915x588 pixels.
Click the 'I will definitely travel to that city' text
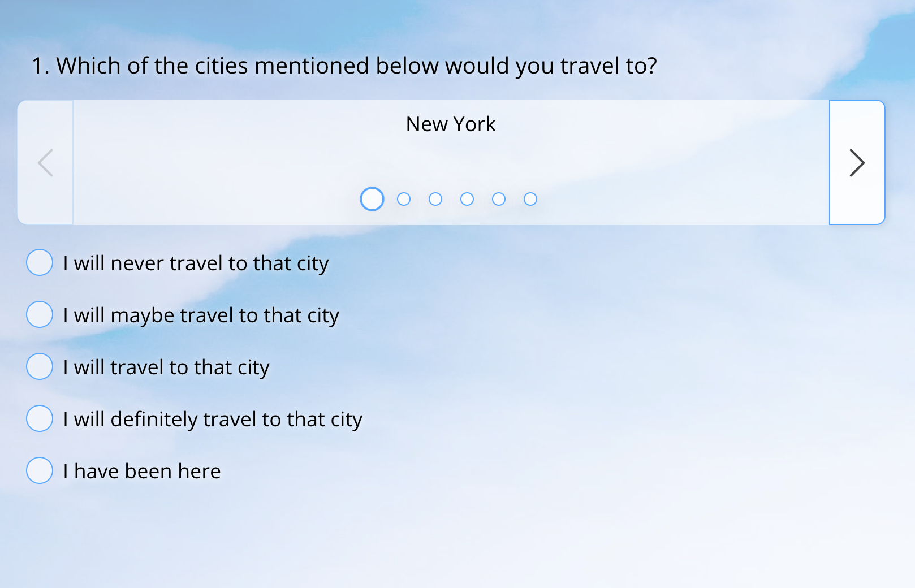click(x=213, y=420)
